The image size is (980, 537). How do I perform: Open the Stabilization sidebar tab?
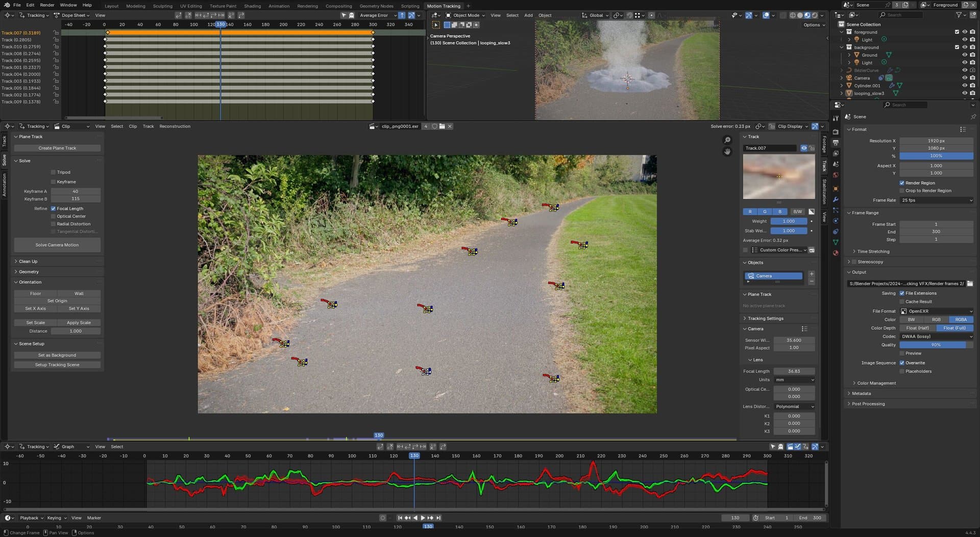click(824, 191)
